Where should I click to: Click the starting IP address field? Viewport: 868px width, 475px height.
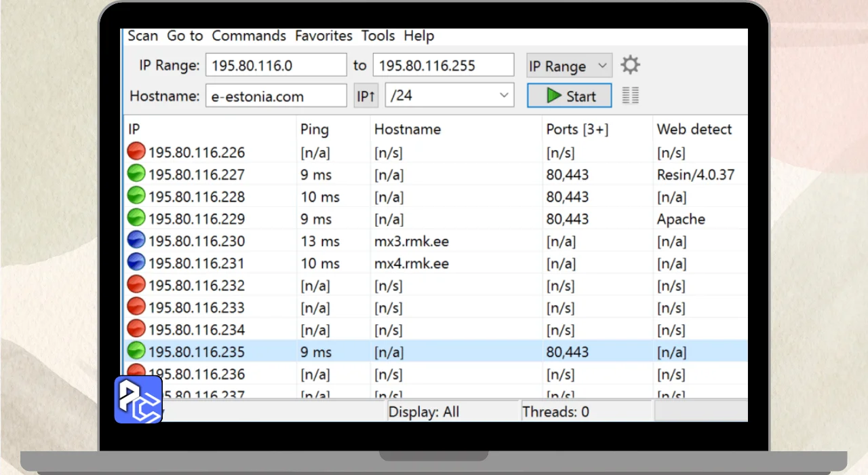[x=276, y=66]
